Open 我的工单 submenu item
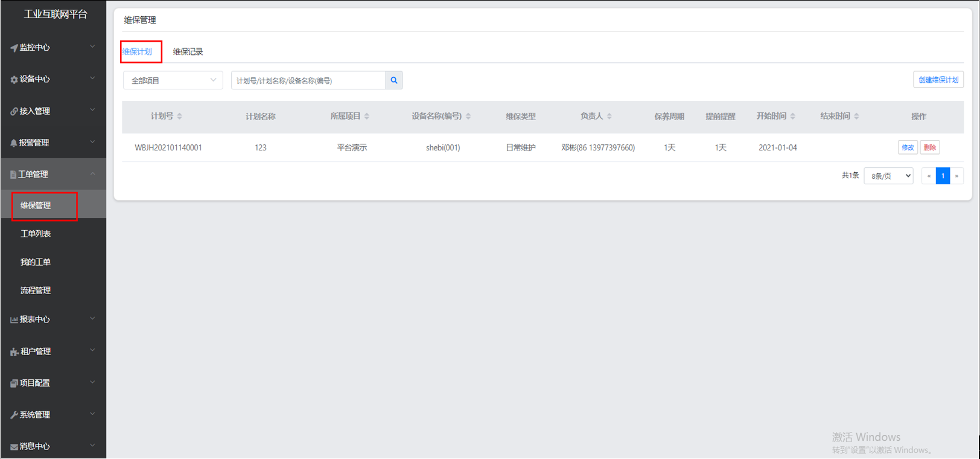Screen dimensions: 980x459 53,262
